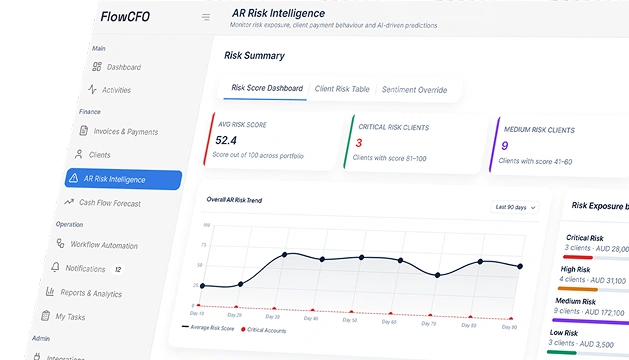The height and width of the screenshot is (360, 629).
Task: Click 'Clients with score 81–100' text
Action: pos(390,158)
